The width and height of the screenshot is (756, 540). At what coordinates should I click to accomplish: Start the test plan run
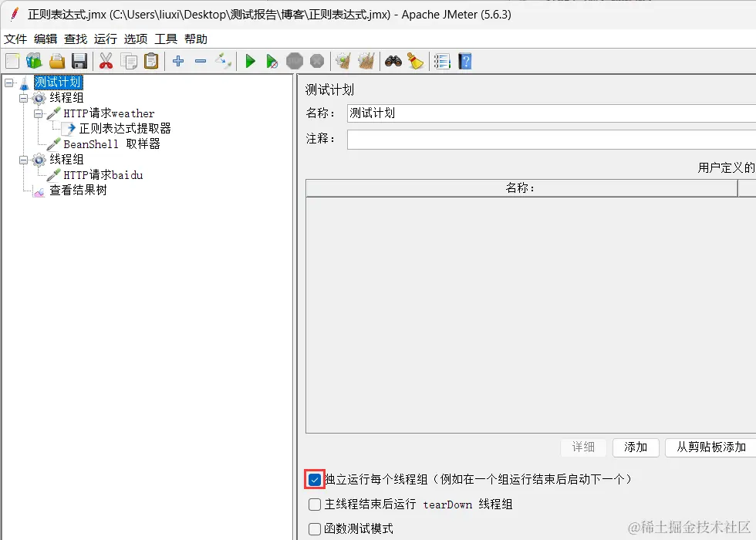250,61
